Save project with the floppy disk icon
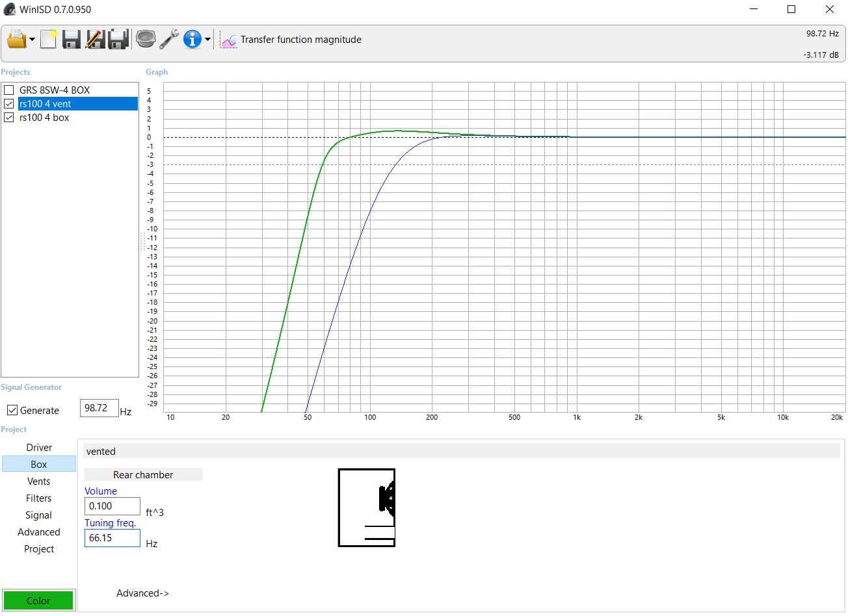The image size is (848, 616). pos(72,40)
